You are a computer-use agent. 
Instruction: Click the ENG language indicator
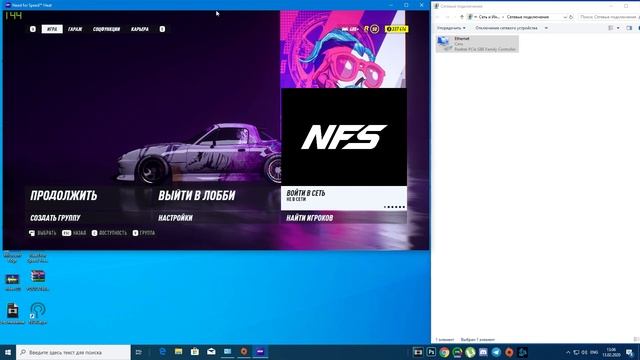click(x=594, y=352)
